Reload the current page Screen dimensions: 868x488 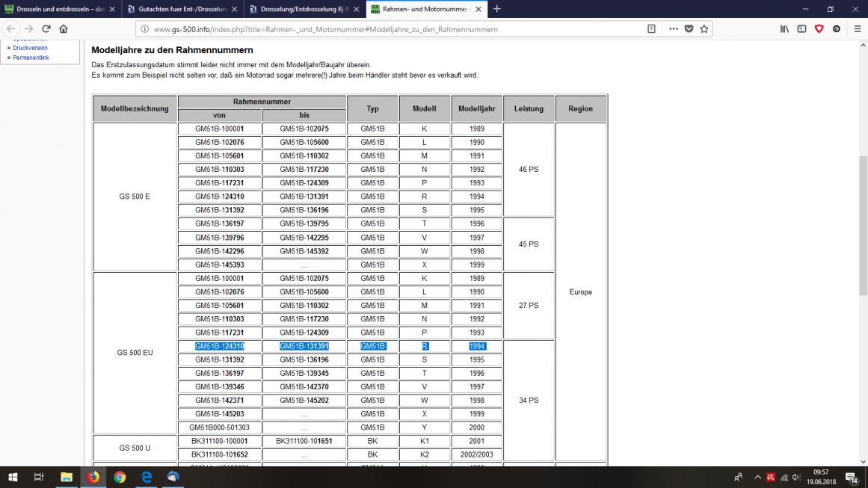pyautogui.click(x=46, y=28)
